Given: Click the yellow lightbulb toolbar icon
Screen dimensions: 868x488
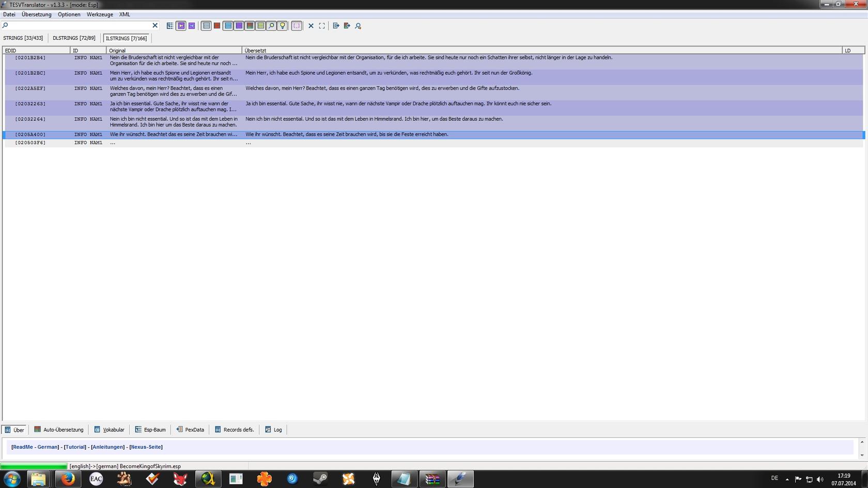Looking at the screenshot, I should (x=282, y=26).
